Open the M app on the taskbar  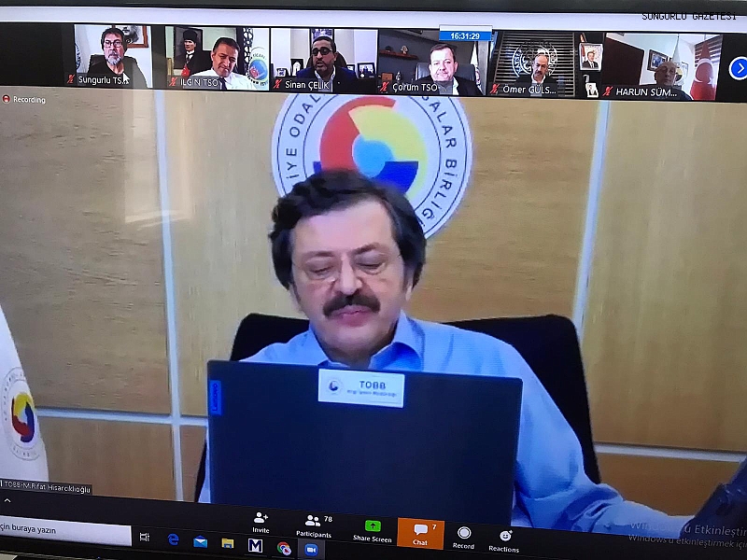[255, 545]
